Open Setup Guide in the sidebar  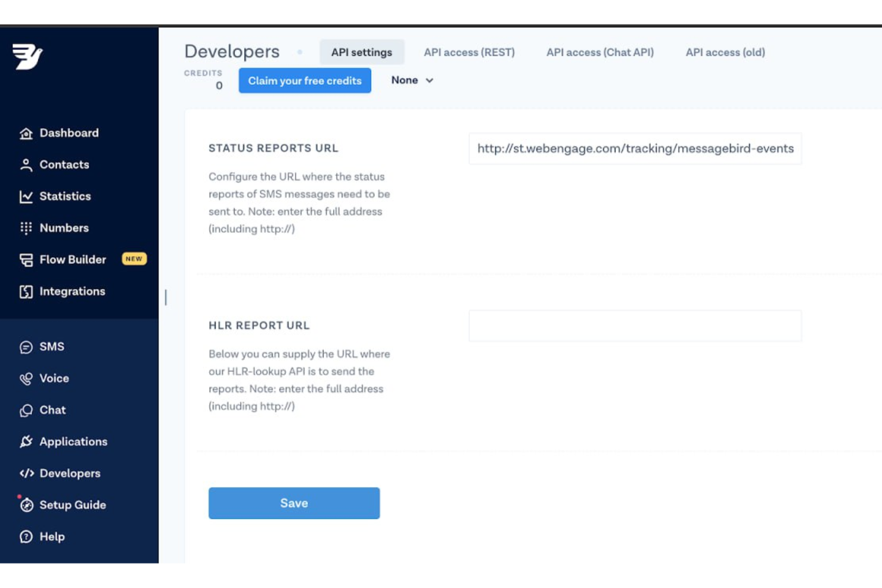point(73,505)
